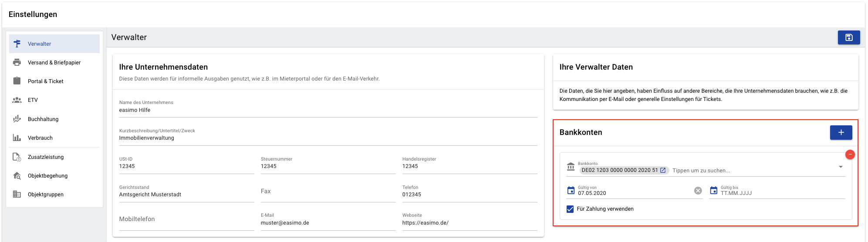Remove the bank account via red minus icon
This screenshot has width=868, height=242.
(x=850, y=155)
